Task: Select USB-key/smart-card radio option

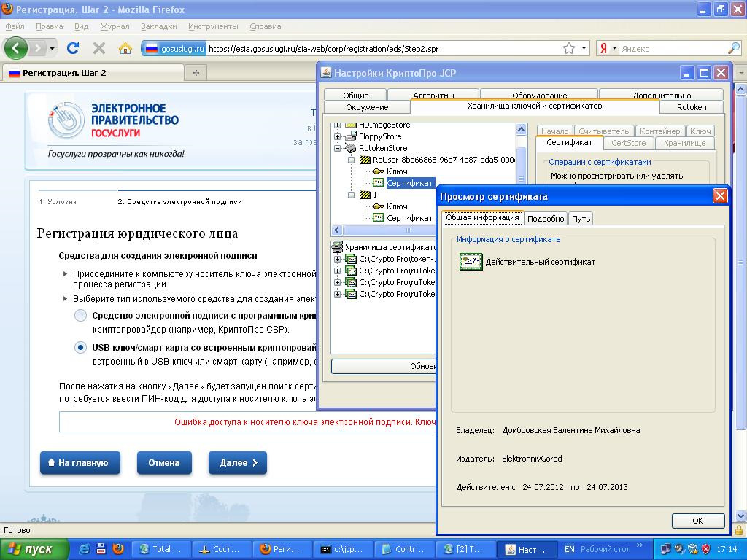Action: point(80,348)
